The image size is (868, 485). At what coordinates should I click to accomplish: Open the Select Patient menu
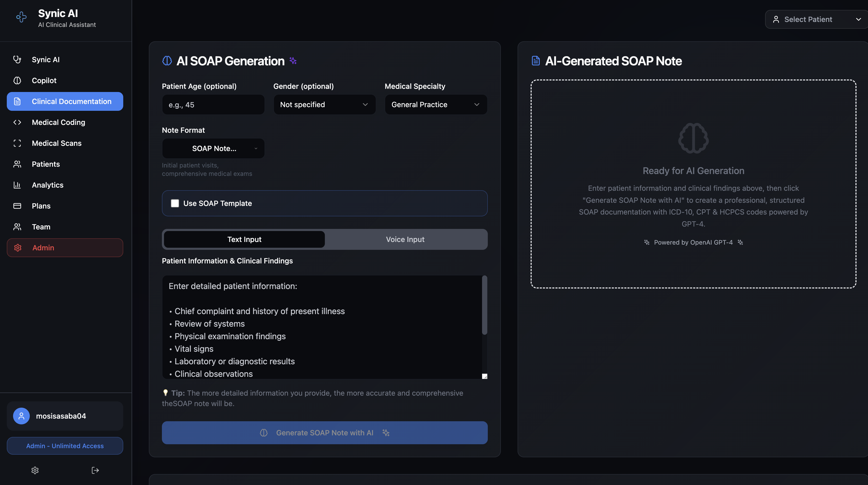point(816,19)
